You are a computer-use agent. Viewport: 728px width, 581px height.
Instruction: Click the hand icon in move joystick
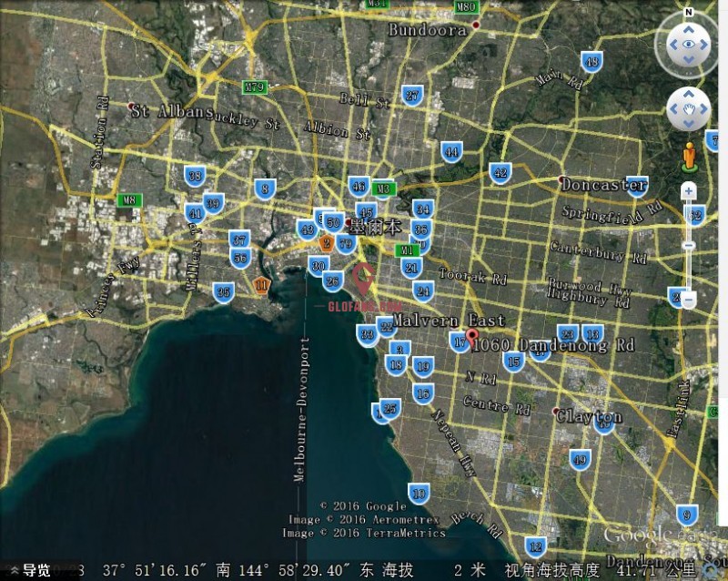689,111
